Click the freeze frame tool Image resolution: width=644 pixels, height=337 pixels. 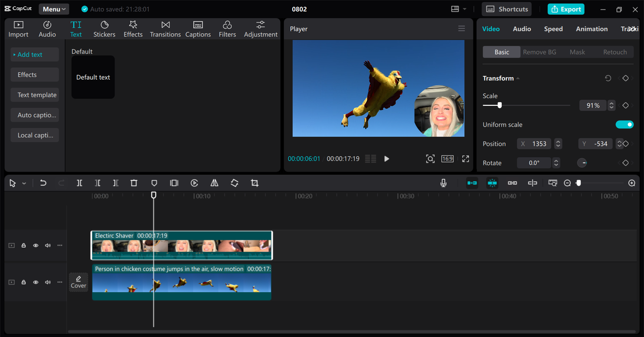pyautogui.click(x=174, y=183)
